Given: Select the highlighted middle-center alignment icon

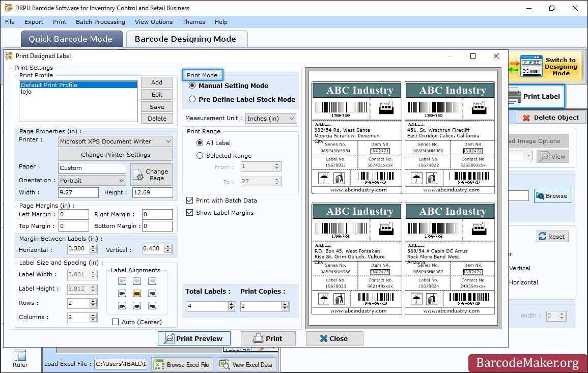Looking at the screenshot, I should (137, 293).
